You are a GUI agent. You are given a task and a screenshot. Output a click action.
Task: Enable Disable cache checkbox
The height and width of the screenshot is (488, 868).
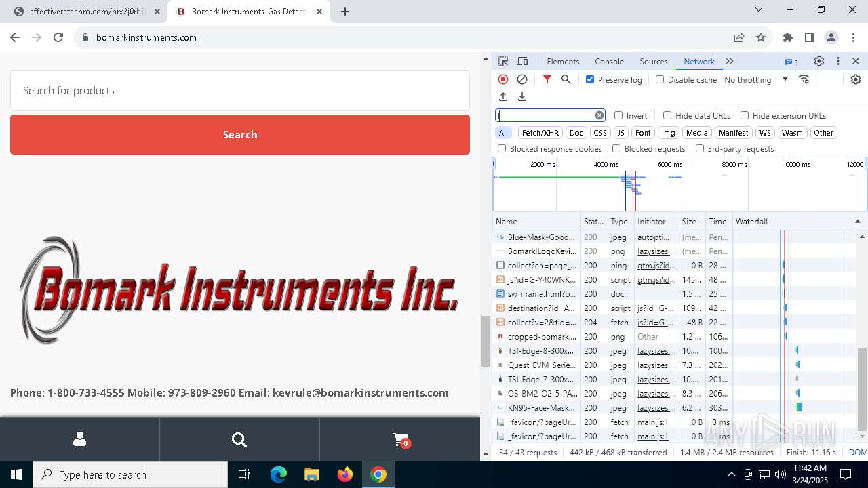pos(660,79)
